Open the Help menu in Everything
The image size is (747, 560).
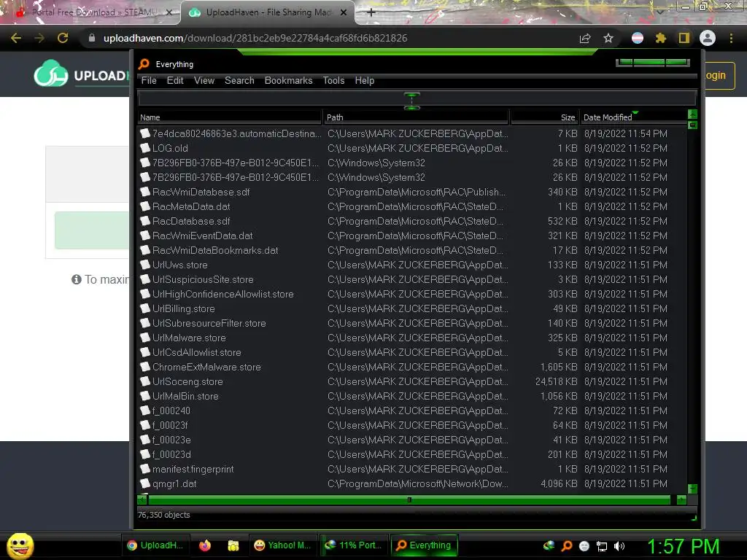pos(365,80)
